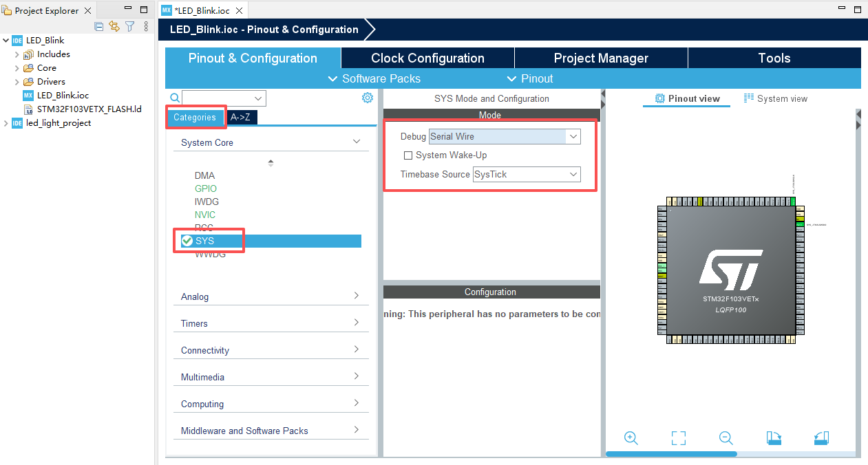Select DMA in System Core list

(204, 175)
